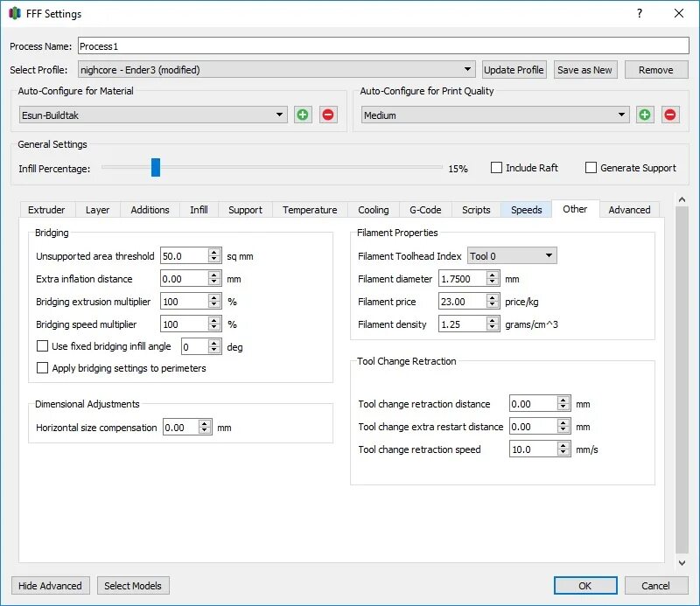
Task: Switch to the Layer tab
Action: click(97, 210)
